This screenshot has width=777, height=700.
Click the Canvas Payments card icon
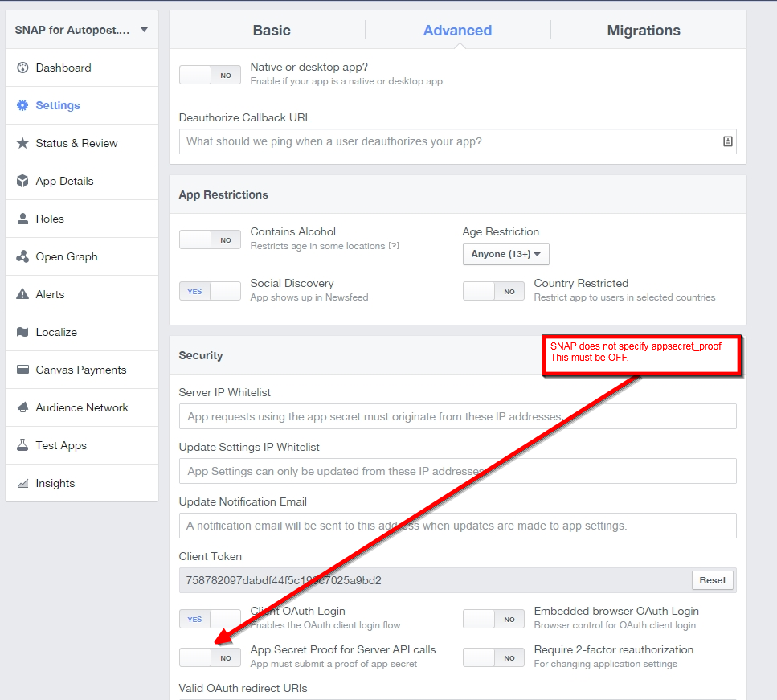22,370
